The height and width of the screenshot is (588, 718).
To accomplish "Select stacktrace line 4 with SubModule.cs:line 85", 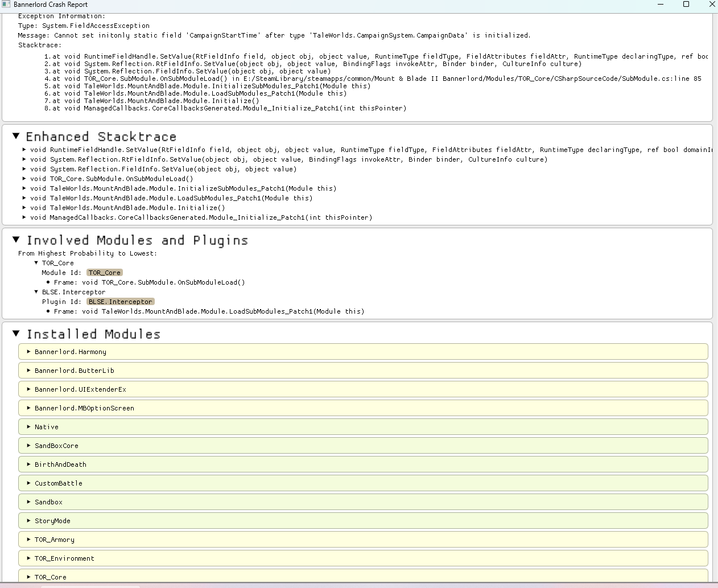I will click(x=373, y=79).
